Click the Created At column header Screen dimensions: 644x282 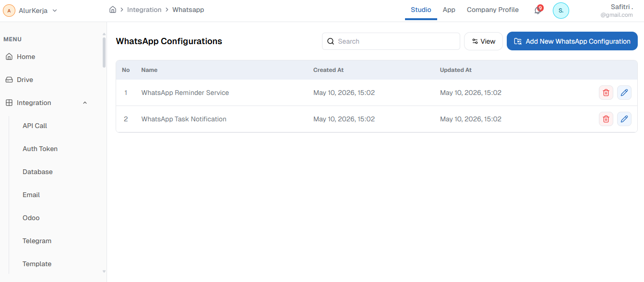(328, 70)
